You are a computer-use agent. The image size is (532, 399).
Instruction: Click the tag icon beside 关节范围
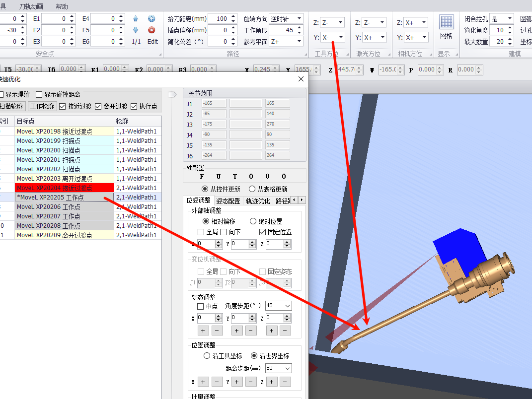click(172, 94)
